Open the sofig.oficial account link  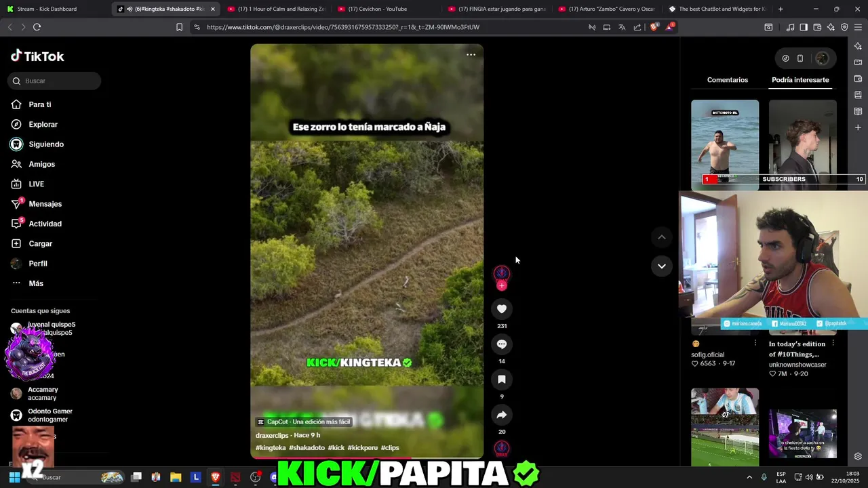[x=708, y=354]
